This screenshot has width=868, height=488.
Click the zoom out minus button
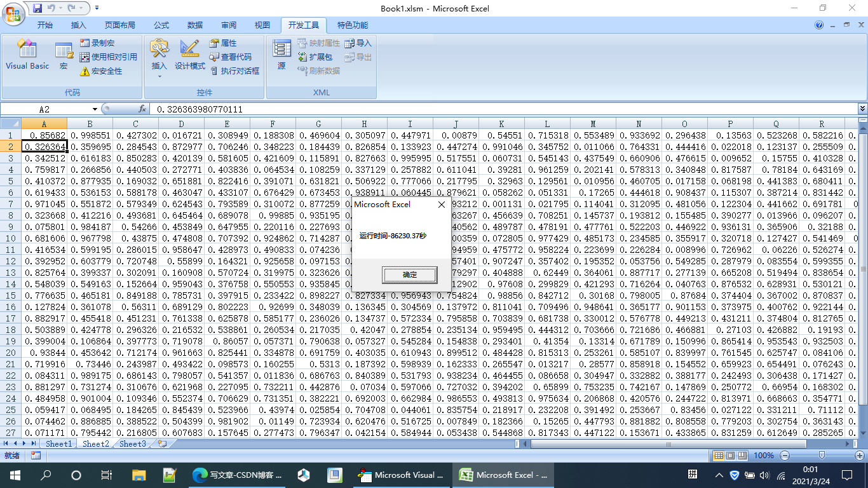tap(785, 456)
